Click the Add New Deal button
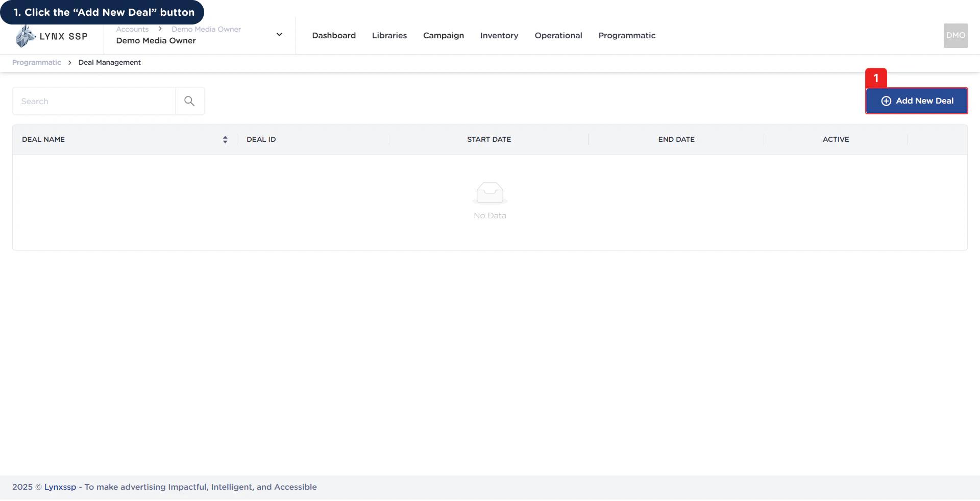The height and width of the screenshot is (501, 980). point(917,101)
